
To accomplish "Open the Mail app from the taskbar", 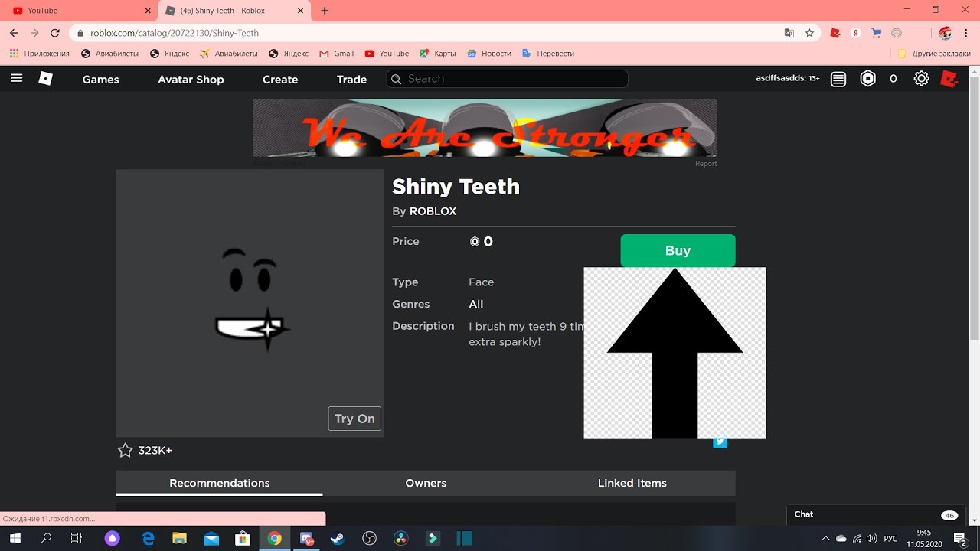I will click(211, 539).
